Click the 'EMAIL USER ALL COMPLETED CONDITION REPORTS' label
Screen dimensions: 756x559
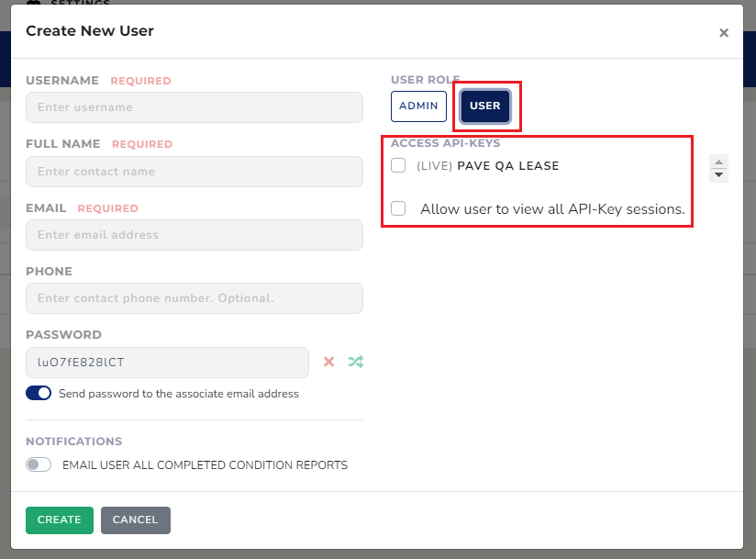(205, 465)
